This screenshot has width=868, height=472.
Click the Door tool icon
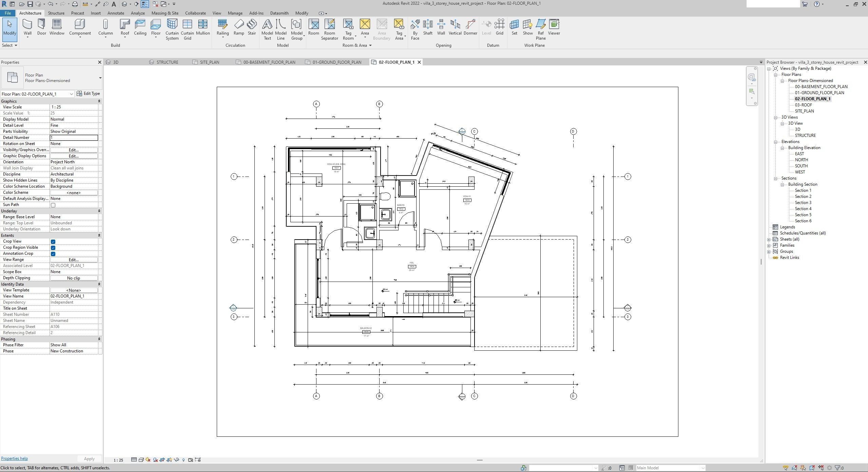tap(41, 27)
